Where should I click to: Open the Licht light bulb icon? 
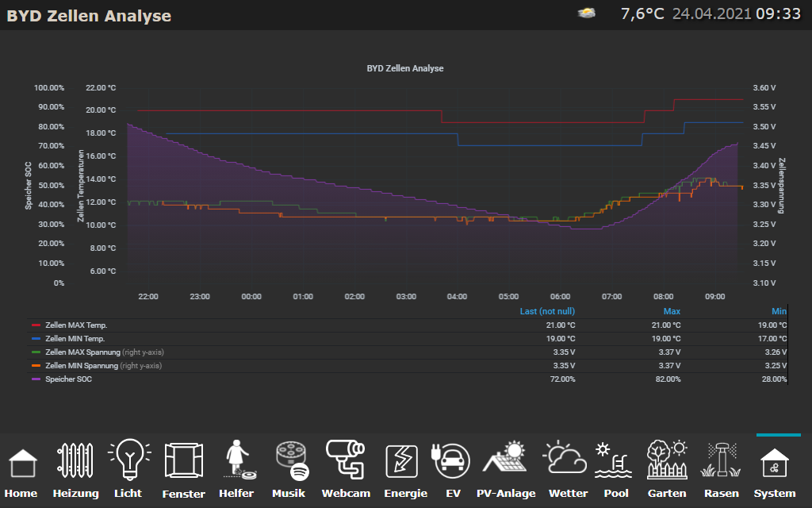coord(129,460)
